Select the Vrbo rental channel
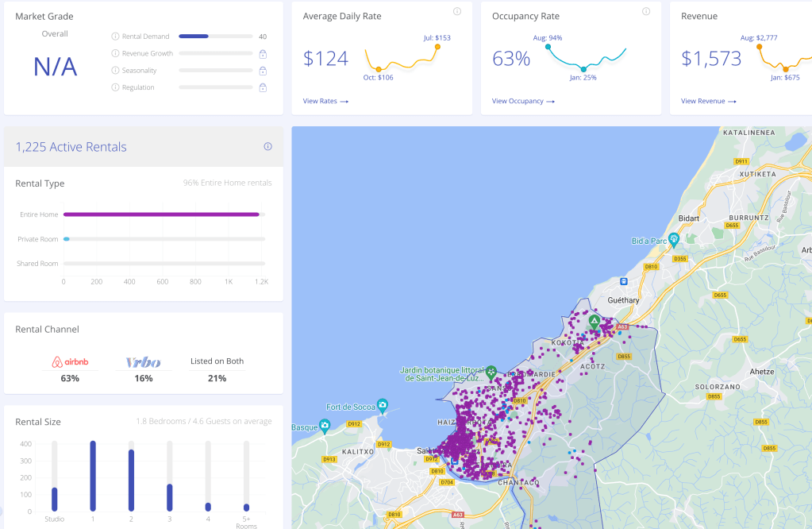812x529 pixels. click(143, 362)
